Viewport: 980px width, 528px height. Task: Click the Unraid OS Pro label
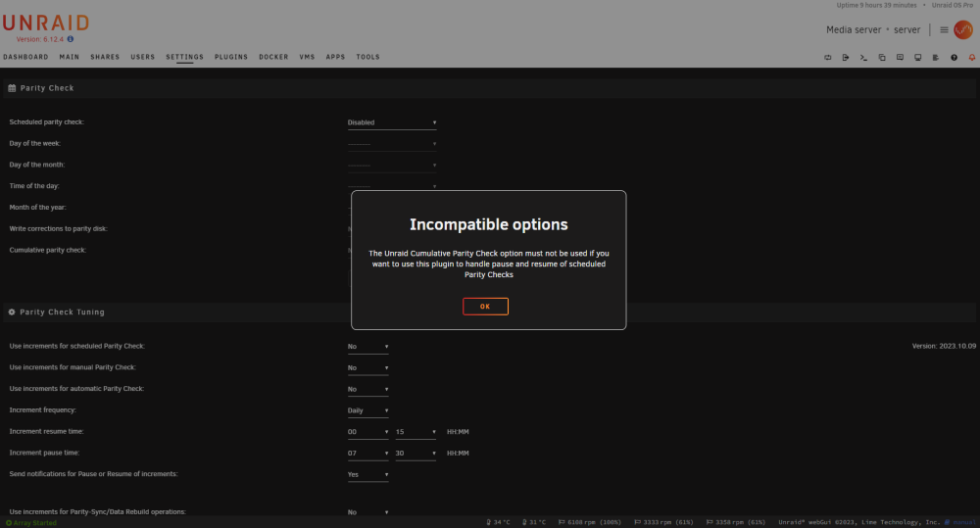pos(952,5)
